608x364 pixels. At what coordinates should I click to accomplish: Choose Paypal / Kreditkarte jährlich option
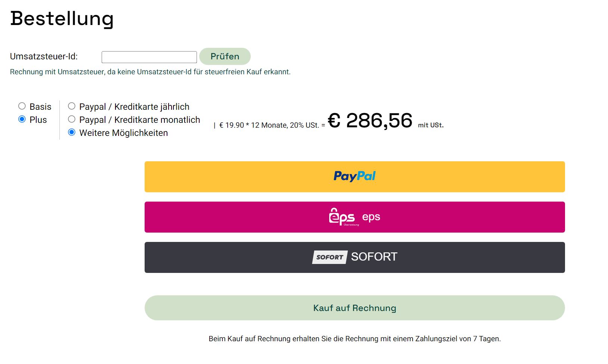pos(72,106)
